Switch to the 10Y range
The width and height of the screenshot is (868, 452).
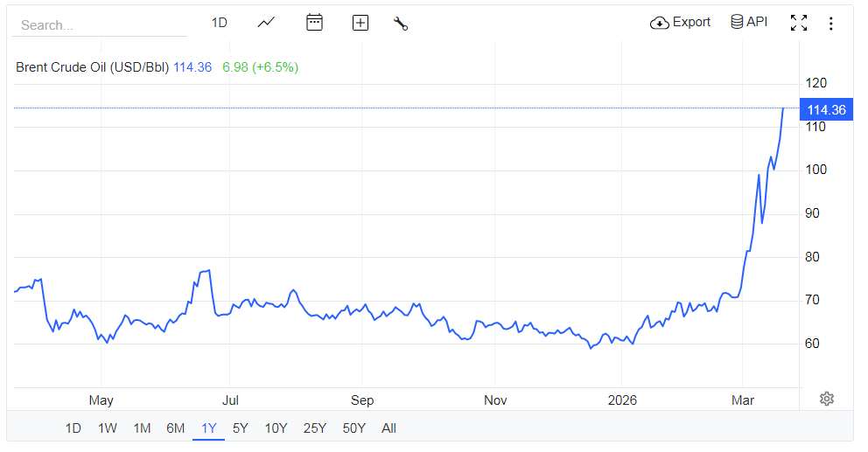276,428
